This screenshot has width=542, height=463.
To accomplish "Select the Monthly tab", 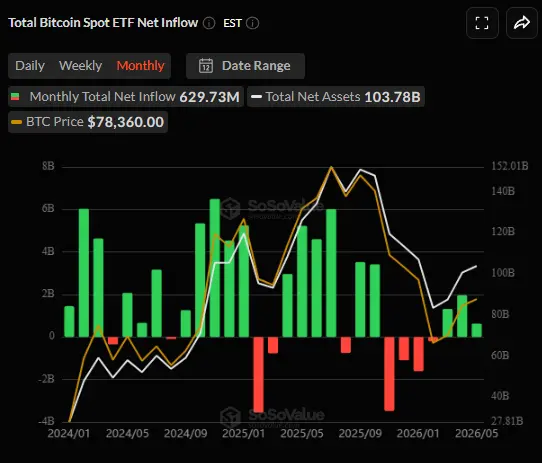I will coord(140,66).
